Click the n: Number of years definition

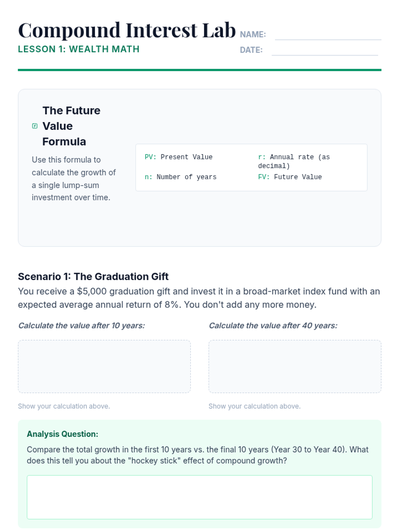point(181,177)
